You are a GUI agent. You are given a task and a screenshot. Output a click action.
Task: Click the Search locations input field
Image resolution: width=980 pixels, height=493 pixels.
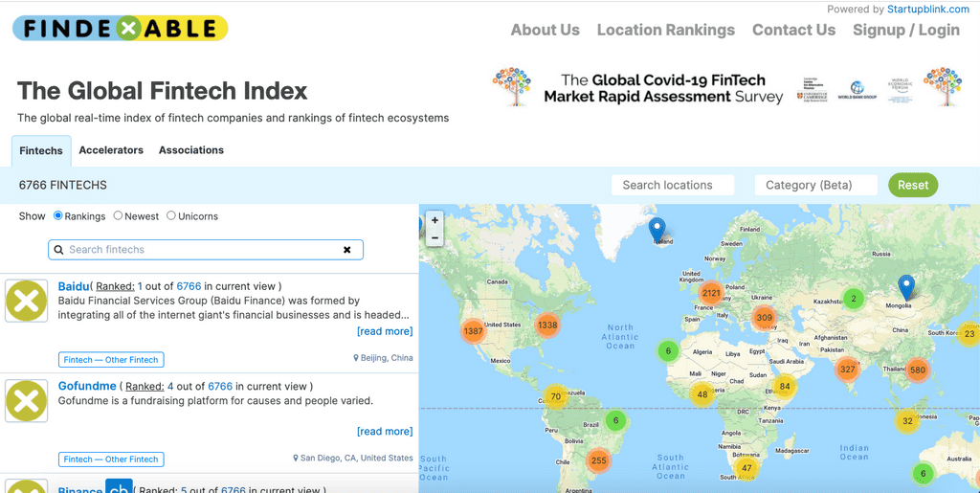673,185
